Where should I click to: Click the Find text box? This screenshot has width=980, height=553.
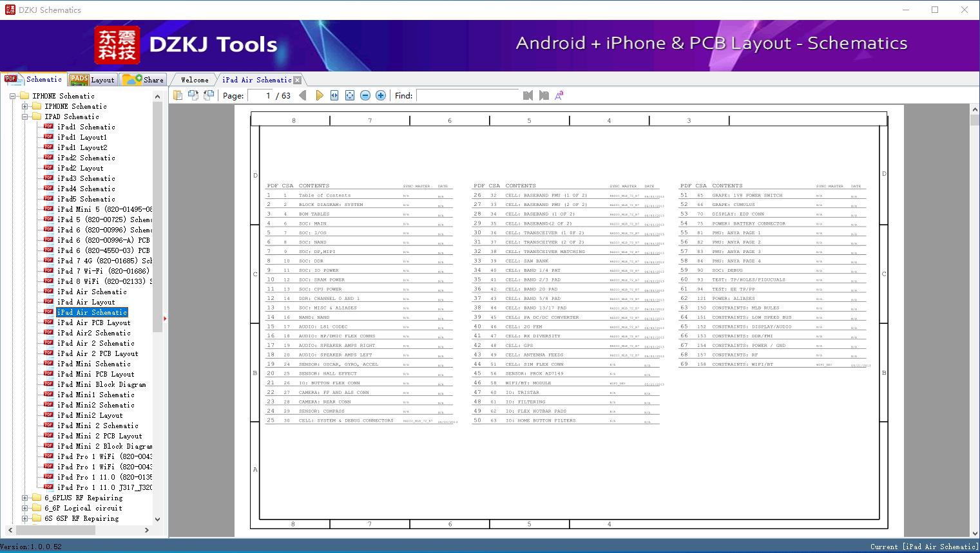[x=468, y=95]
